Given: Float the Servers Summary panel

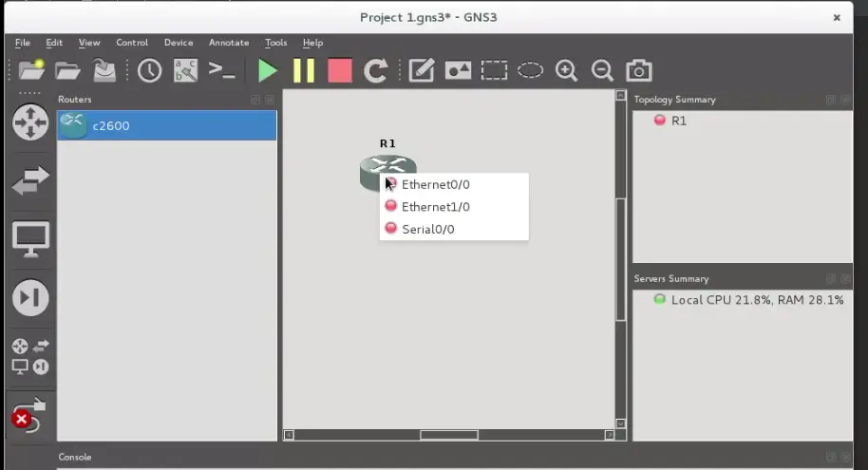Looking at the screenshot, I should pos(830,279).
